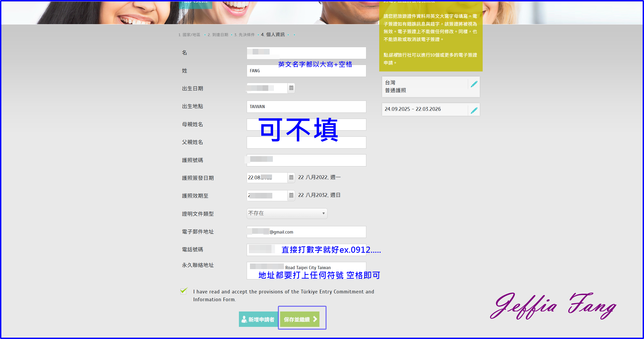Edit arrival date range pencil icon

(474, 110)
